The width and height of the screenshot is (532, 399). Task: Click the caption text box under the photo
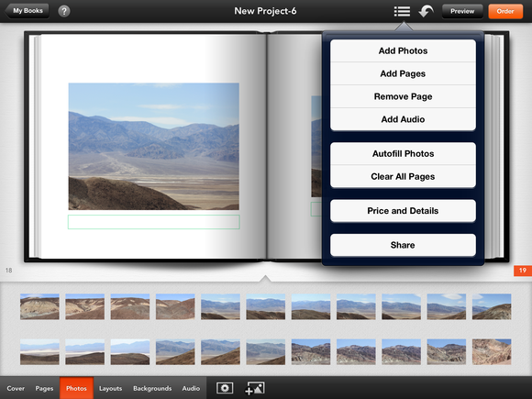click(154, 222)
